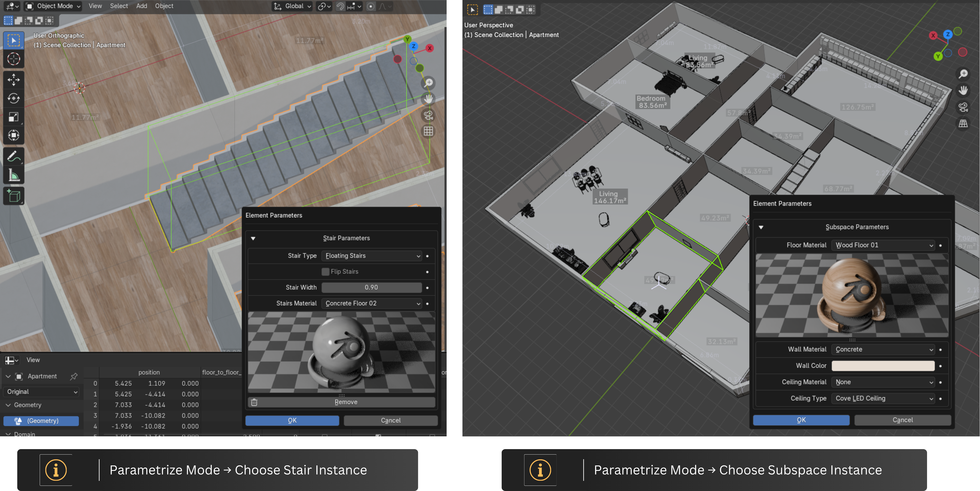980x491 pixels.
Task: Select the Cursor tool in toolbar
Action: tap(14, 59)
